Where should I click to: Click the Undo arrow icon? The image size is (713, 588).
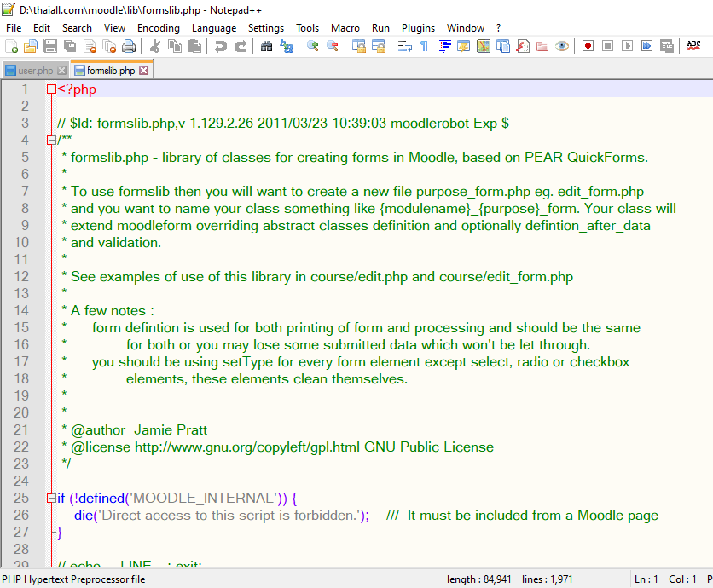(x=221, y=46)
